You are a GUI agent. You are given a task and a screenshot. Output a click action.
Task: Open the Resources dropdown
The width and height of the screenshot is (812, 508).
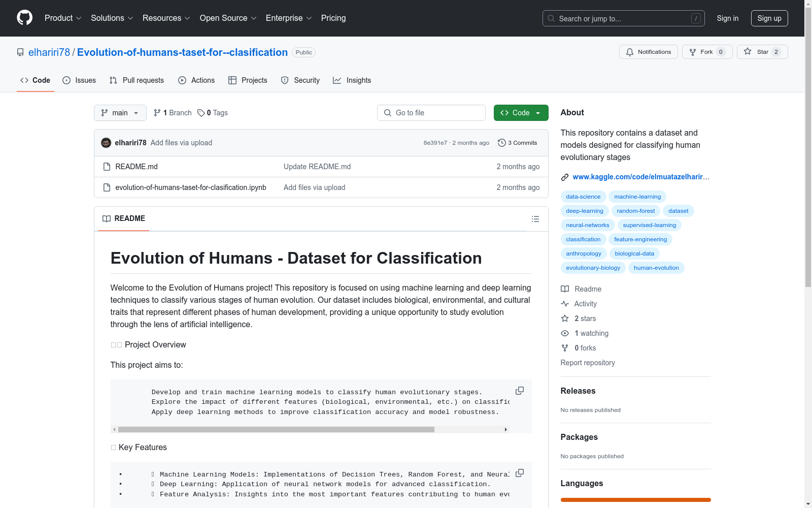[166, 18]
